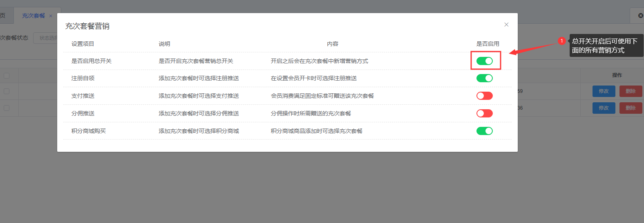Click text 是否开启充次套餐营销总开关

tap(196, 61)
